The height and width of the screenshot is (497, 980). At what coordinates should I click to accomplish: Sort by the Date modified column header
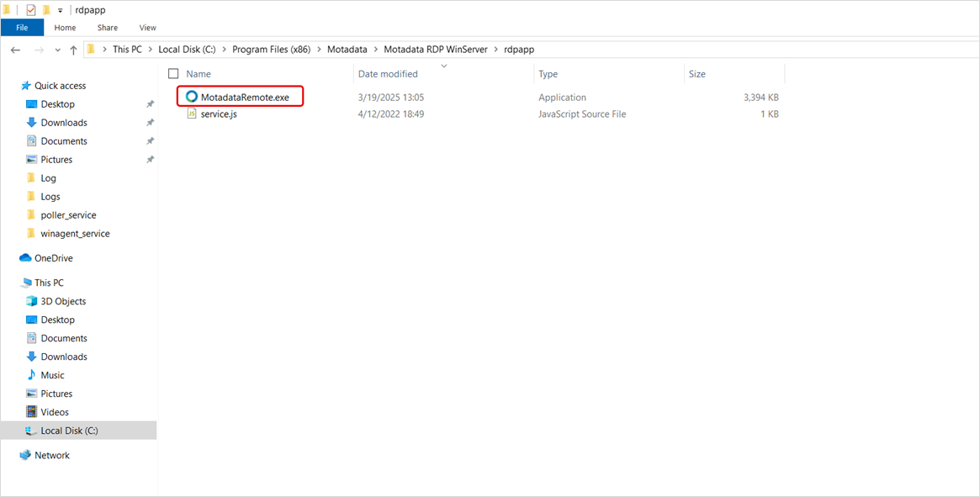(388, 74)
